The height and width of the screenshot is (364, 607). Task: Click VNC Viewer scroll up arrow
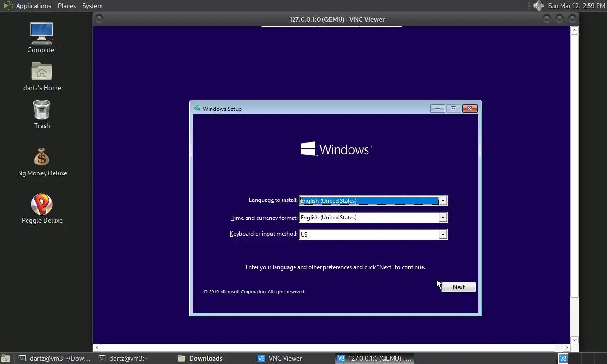pos(574,30)
